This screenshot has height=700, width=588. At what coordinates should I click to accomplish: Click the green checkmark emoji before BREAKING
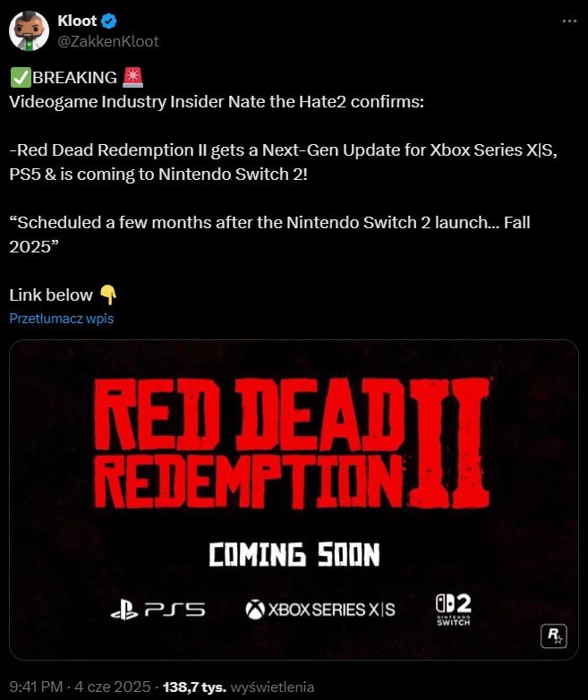21,77
